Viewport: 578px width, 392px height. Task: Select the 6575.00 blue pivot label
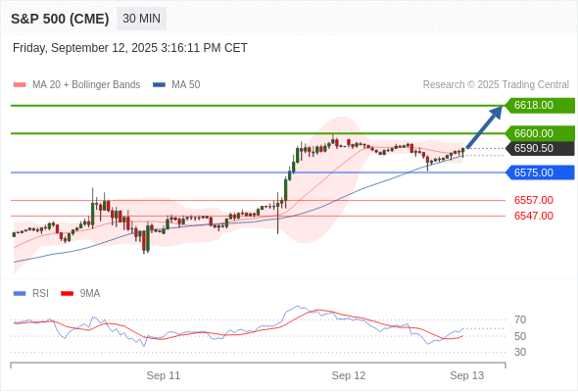coord(540,172)
